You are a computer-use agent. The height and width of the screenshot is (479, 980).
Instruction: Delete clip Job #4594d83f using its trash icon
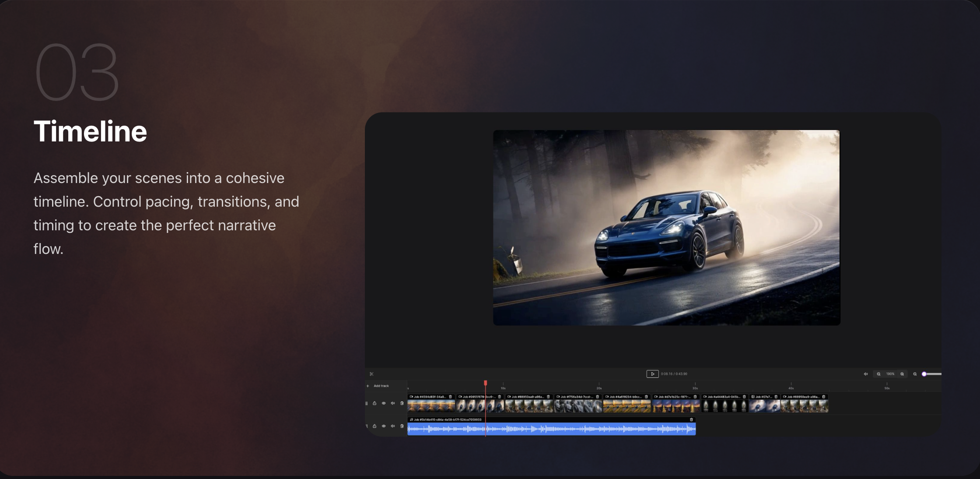click(450, 397)
